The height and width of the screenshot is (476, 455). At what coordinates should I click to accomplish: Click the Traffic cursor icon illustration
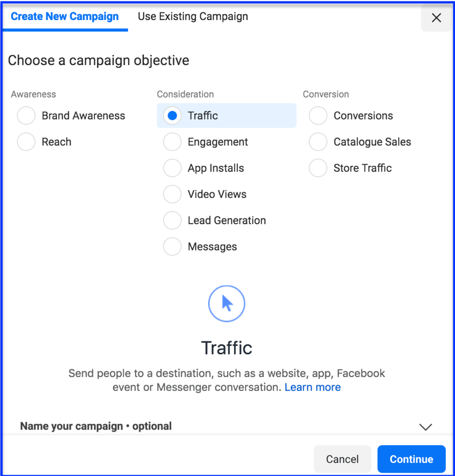pyautogui.click(x=227, y=304)
